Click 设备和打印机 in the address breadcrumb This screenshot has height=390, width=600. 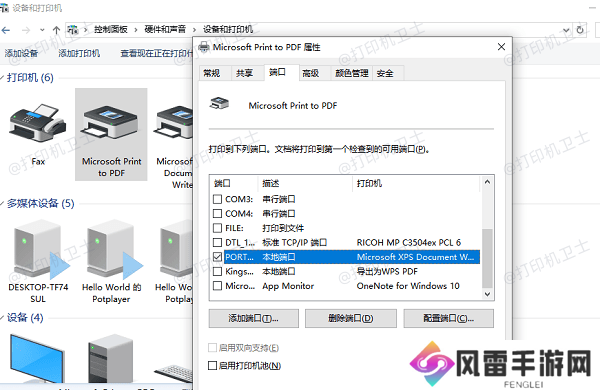pyautogui.click(x=228, y=29)
